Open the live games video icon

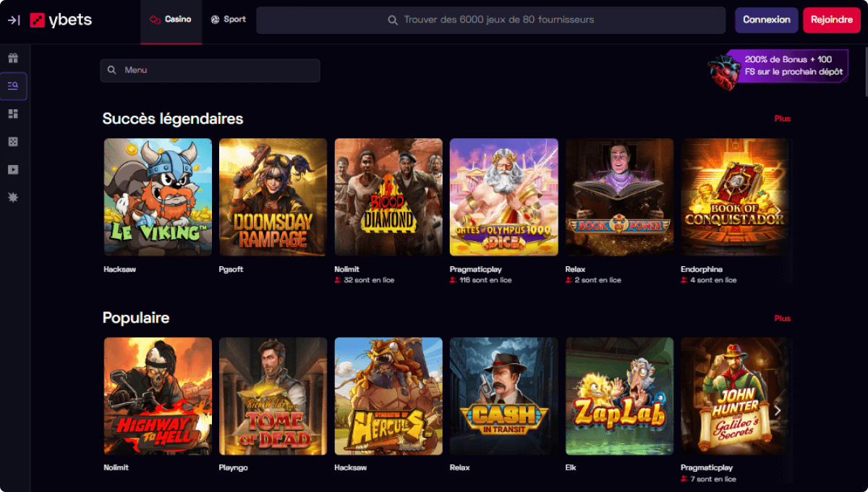[x=13, y=169]
